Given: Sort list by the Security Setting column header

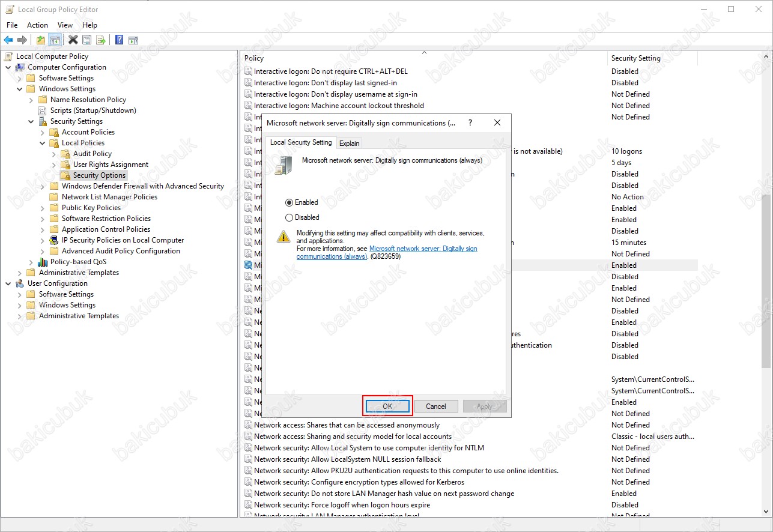Looking at the screenshot, I should coord(652,58).
